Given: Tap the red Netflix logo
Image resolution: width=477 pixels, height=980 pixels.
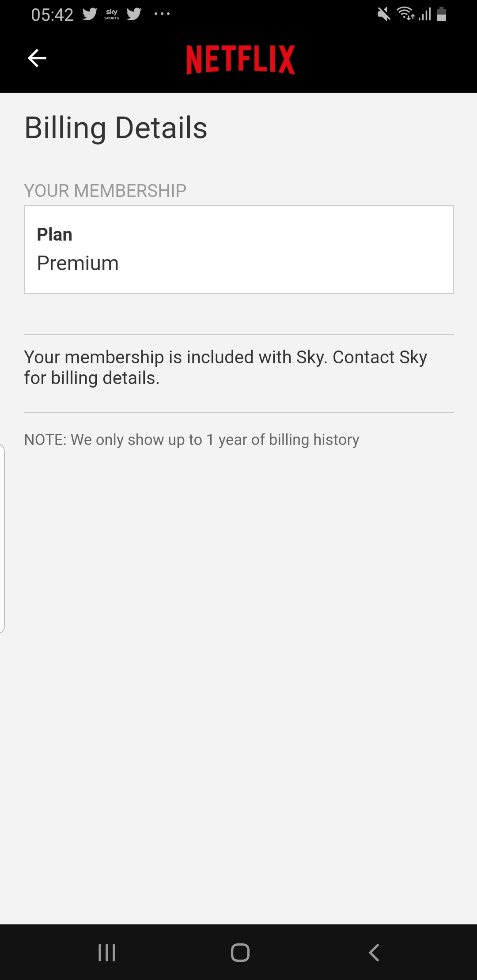Looking at the screenshot, I should point(241,60).
